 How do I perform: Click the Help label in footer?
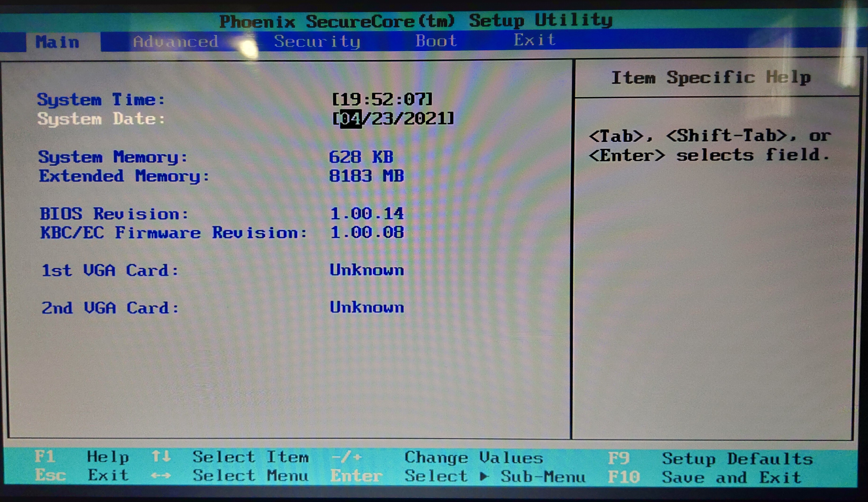tap(108, 457)
